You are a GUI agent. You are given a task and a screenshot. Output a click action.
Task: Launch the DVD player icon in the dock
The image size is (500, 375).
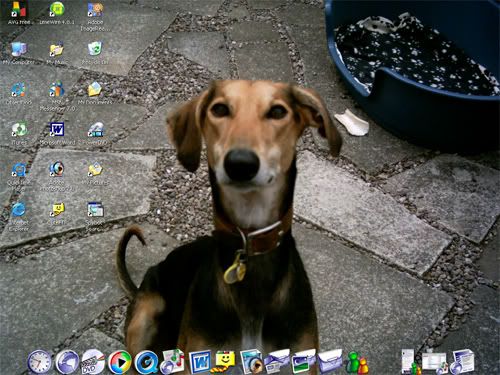[x=93, y=361]
